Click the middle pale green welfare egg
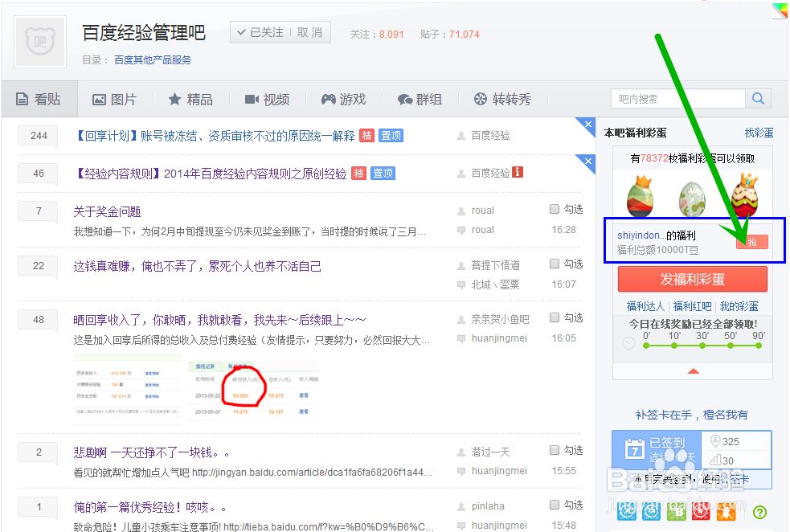Image resolution: width=790 pixels, height=532 pixels. (692, 199)
